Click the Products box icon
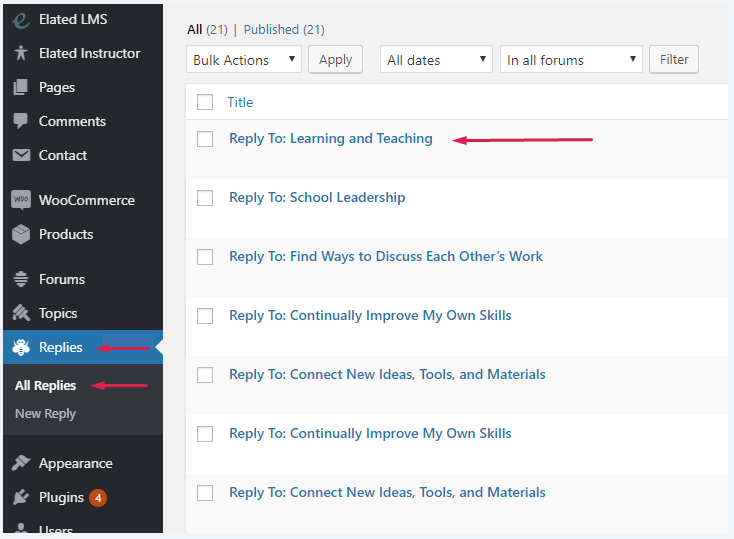Screen dimensions: 734x539 click(21, 234)
